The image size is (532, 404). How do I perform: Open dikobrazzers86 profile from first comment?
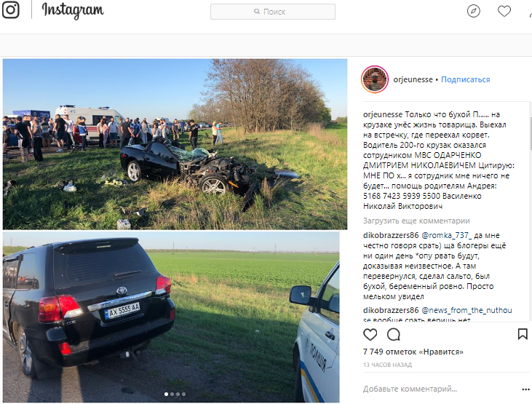tap(391, 235)
